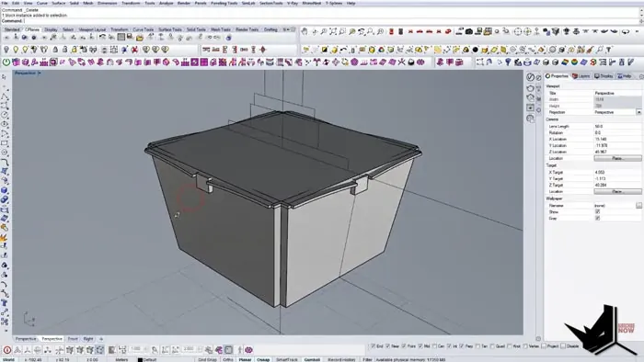
Task: Click the selection arrow at top of left sidebar
Action: 4,77
